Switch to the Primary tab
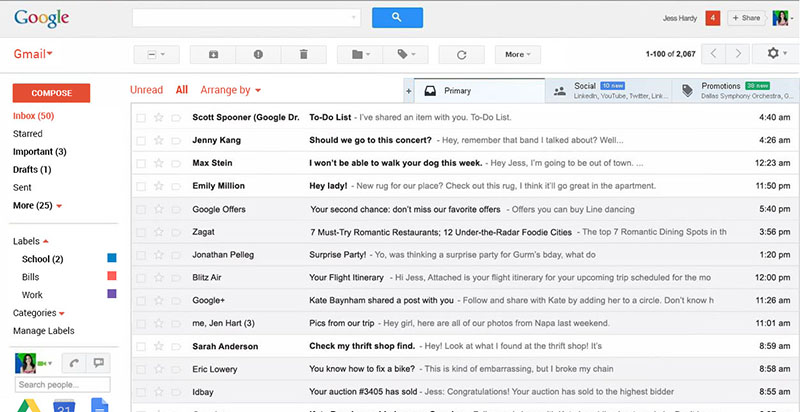 480,91
